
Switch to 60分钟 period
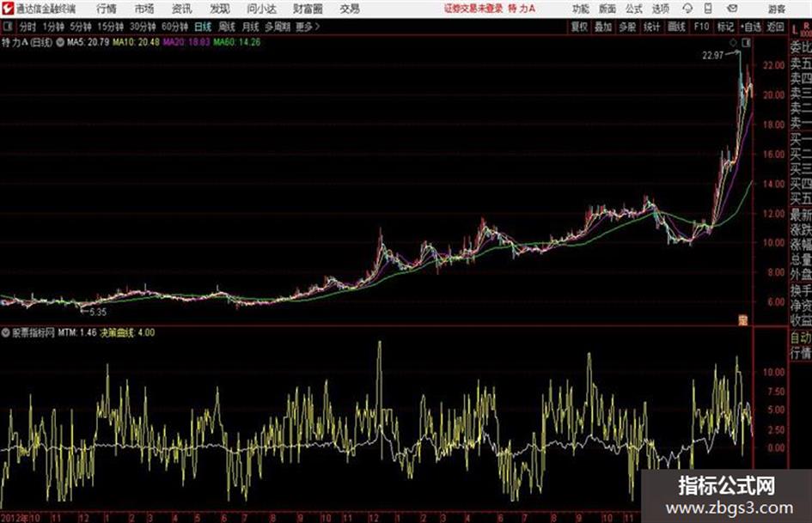tap(175, 27)
